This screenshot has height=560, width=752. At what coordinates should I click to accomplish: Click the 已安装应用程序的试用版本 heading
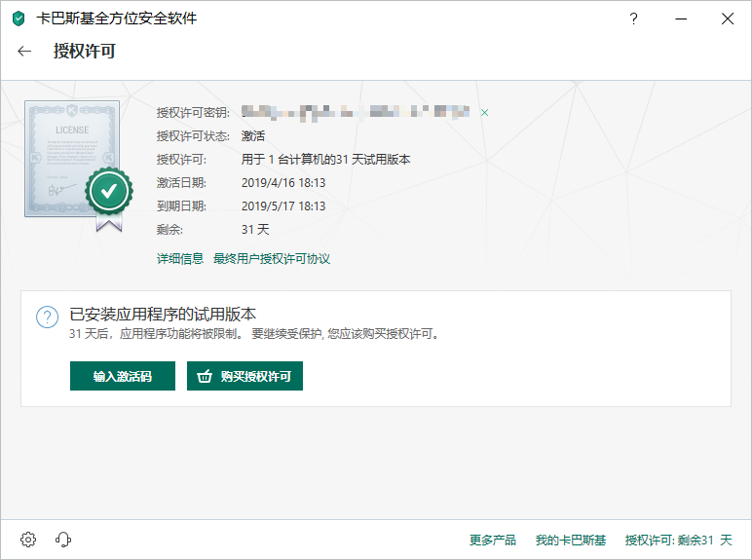pos(163,315)
